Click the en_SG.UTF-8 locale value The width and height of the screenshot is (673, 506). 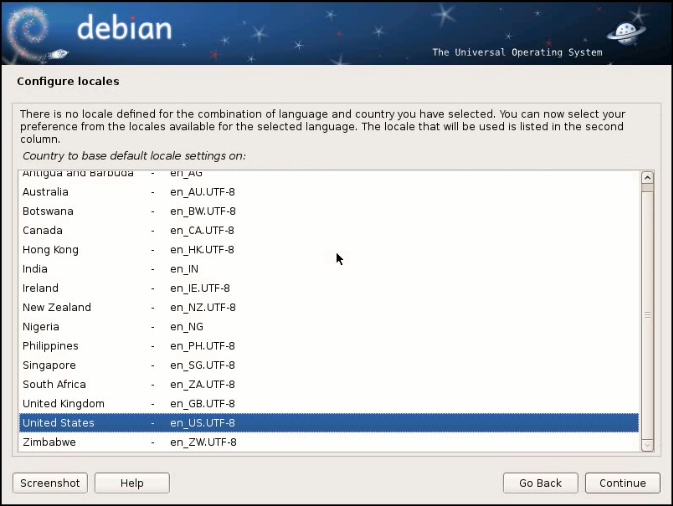[x=203, y=365]
